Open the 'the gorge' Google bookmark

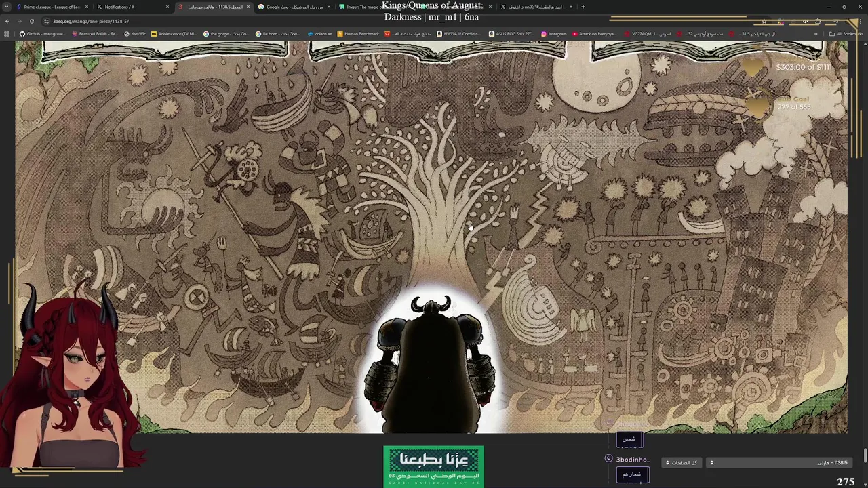point(227,34)
